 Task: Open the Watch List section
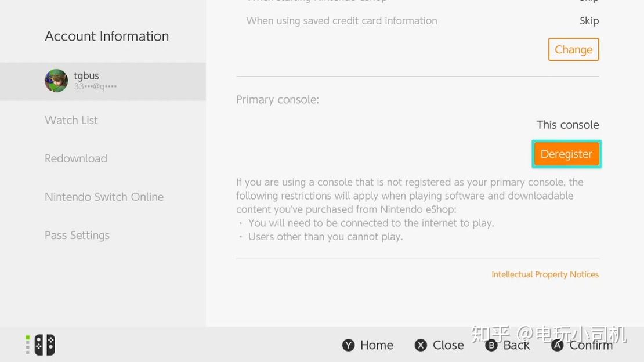[71, 120]
